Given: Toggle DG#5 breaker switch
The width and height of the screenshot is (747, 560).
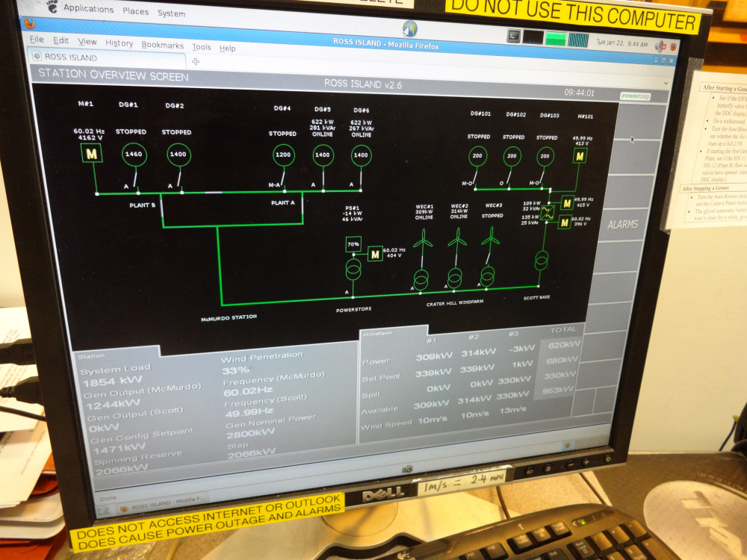Looking at the screenshot, I should tap(323, 180).
